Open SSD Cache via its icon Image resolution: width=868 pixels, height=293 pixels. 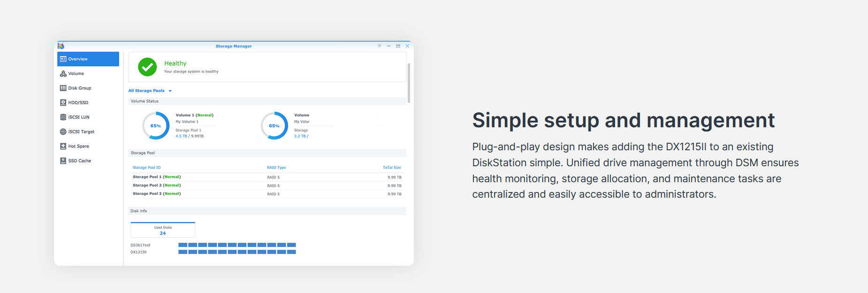[x=63, y=161]
